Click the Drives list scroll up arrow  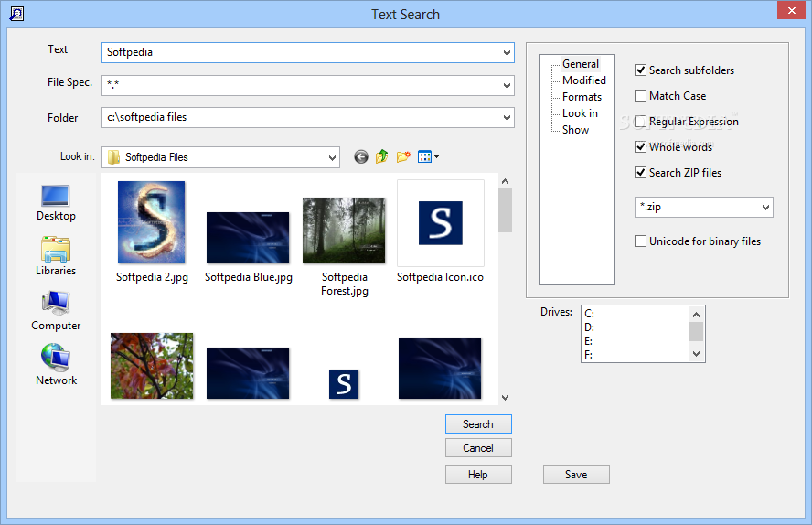(696, 315)
